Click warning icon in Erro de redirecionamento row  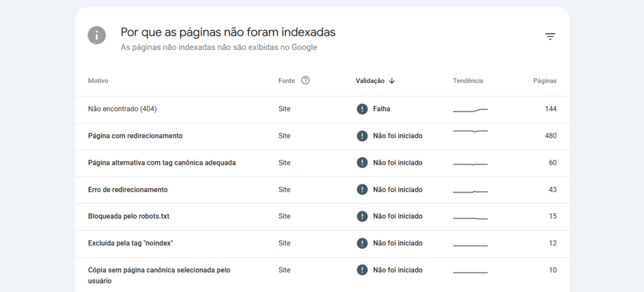[362, 189]
